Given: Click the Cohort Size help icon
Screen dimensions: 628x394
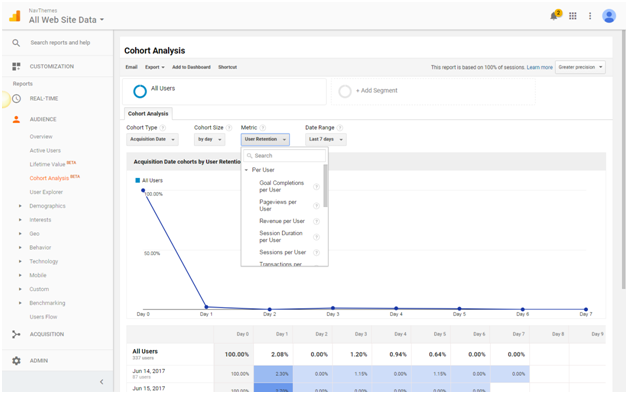Looking at the screenshot, I should (229, 128).
